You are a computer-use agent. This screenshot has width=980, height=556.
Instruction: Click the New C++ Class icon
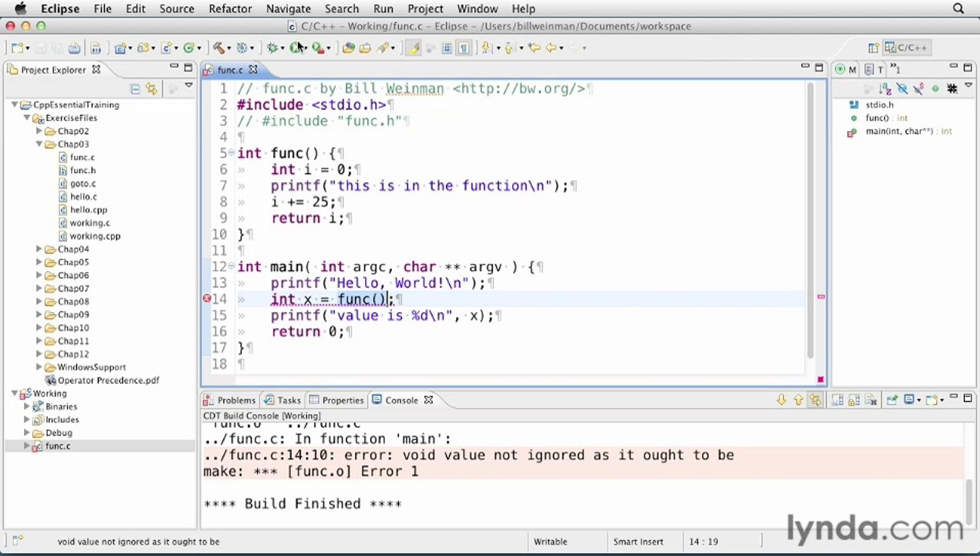point(188,48)
